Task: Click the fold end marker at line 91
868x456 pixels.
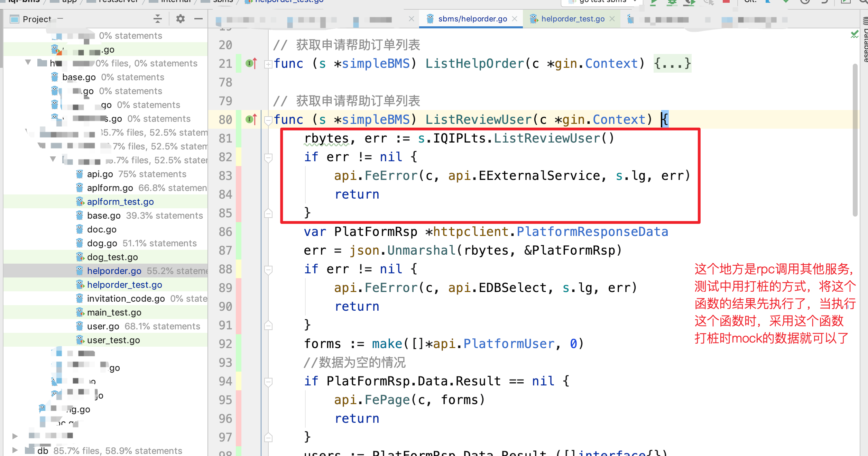Action: tap(268, 326)
